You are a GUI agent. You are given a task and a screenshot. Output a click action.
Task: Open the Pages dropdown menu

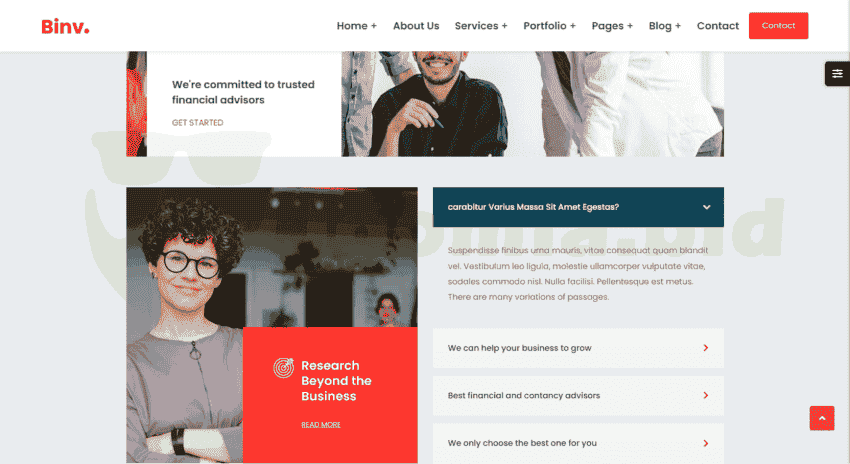click(x=612, y=26)
